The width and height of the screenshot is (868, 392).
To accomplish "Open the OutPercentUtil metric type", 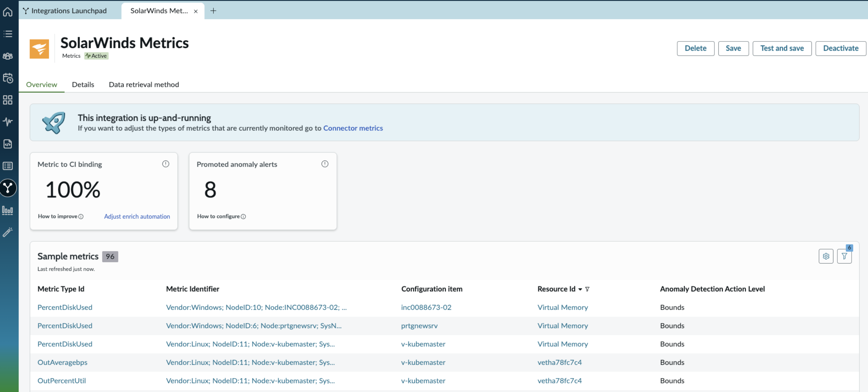I will tap(62, 381).
